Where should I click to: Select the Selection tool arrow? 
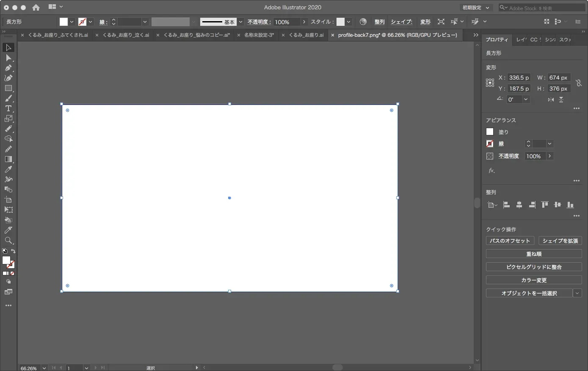pos(8,47)
